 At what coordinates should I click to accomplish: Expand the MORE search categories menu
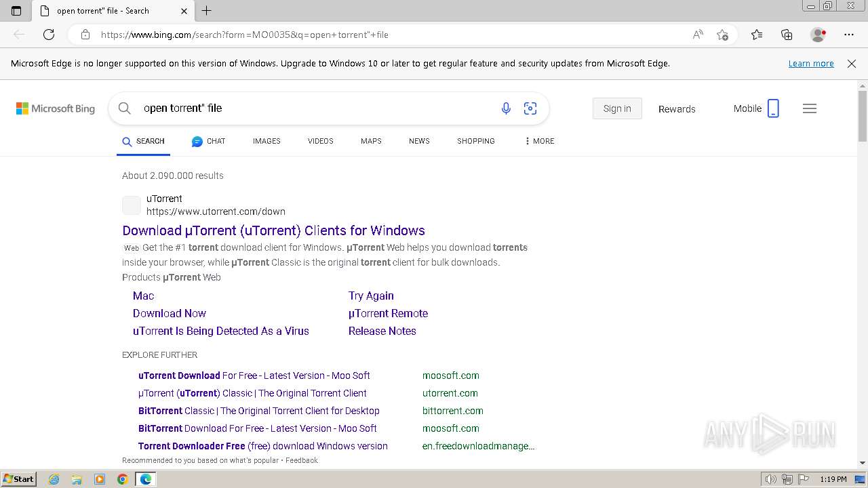540,141
